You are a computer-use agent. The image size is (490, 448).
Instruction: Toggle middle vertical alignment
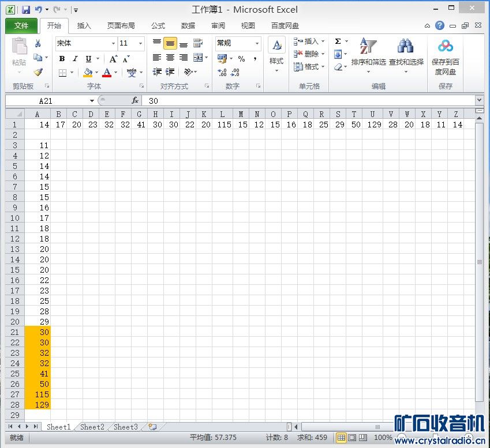click(x=170, y=43)
